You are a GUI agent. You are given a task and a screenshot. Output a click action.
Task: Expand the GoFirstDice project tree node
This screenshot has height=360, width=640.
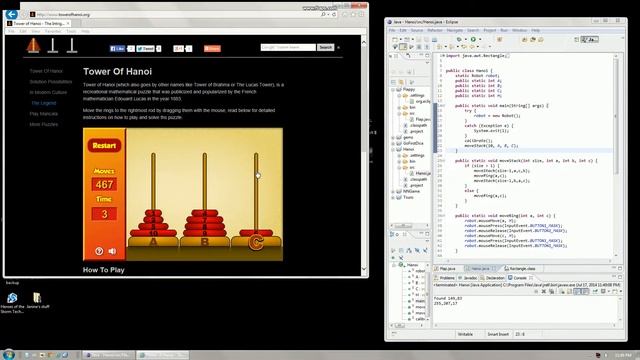[393, 144]
